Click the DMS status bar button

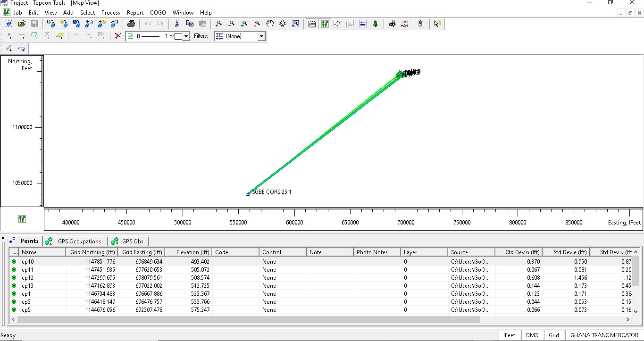[532, 335]
